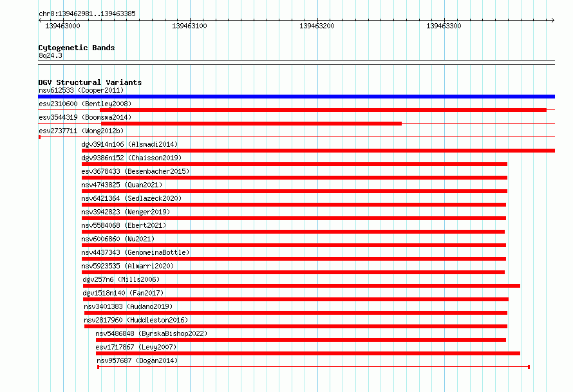Open nsv2817960 (Huddleston2016) label
This screenshot has height=392, width=573.
point(136,320)
